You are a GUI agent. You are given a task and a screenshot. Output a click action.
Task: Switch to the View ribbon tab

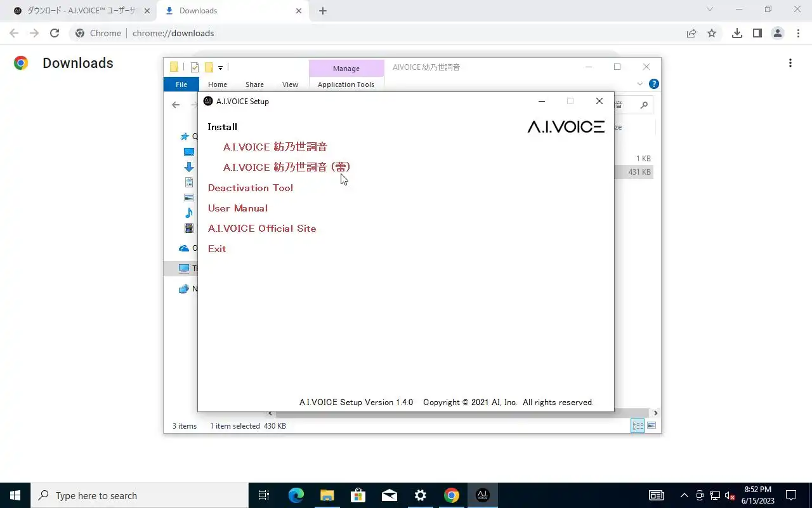click(290, 84)
